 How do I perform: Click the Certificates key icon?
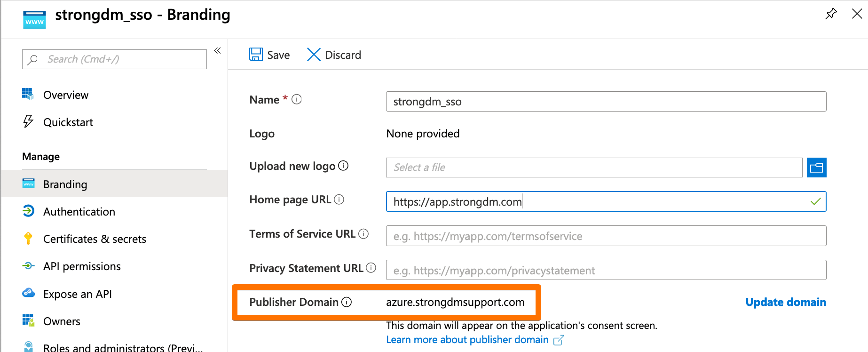pos(28,239)
